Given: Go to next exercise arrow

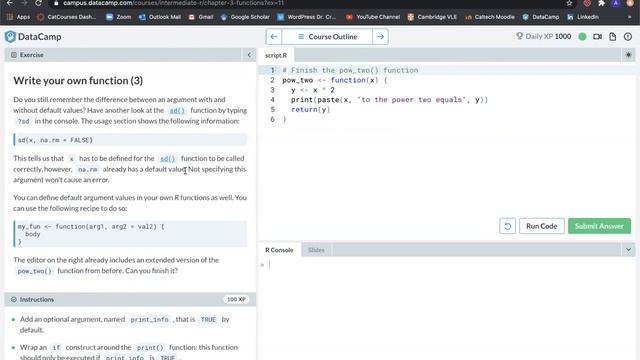Looking at the screenshot, I should 380,37.
